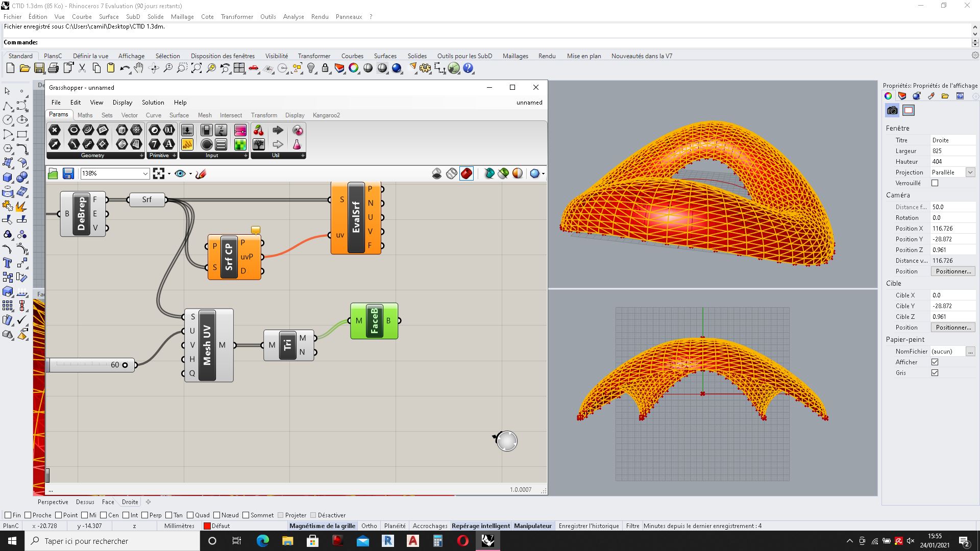Expand the Primitive panel plus button

pyautogui.click(x=174, y=156)
